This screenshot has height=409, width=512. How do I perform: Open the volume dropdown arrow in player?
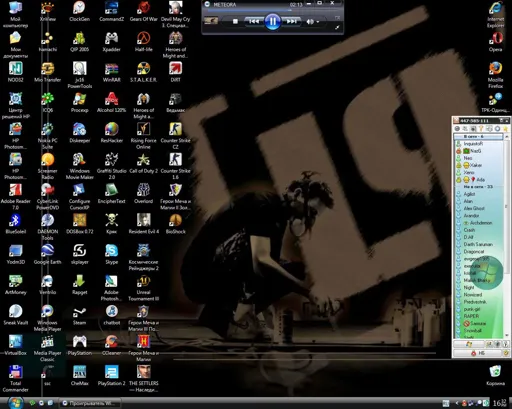318,22
